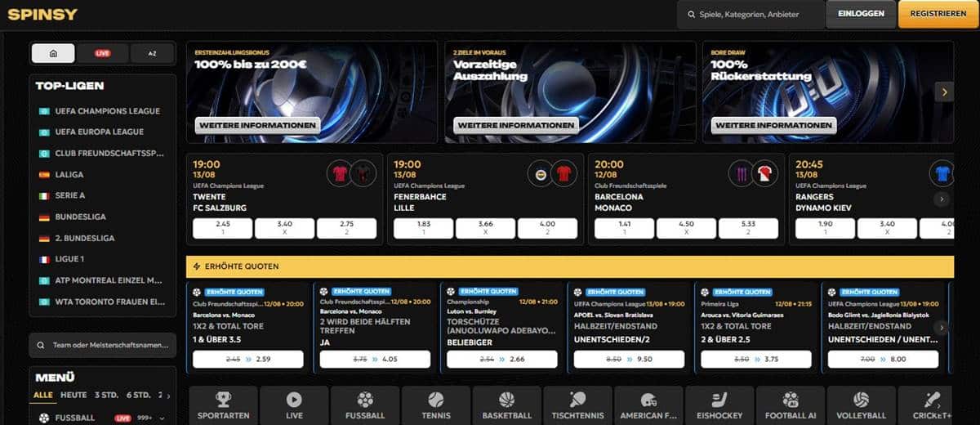
Task: Bet 3.66 draw for Fenerbahce vs Lille
Action: tap(485, 228)
